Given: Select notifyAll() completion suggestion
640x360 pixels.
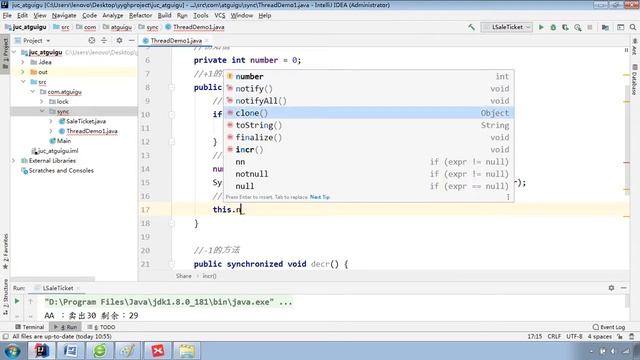Looking at the screenshot, I should (369, 101).
